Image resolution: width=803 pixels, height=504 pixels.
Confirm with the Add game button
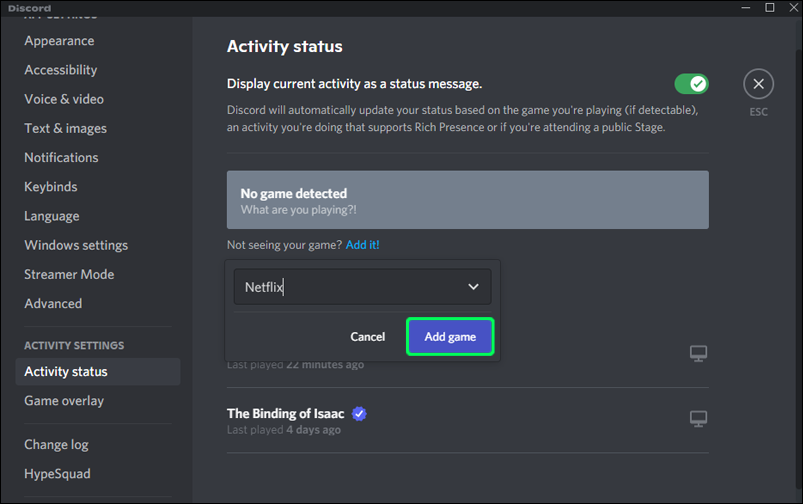point(450,337)
